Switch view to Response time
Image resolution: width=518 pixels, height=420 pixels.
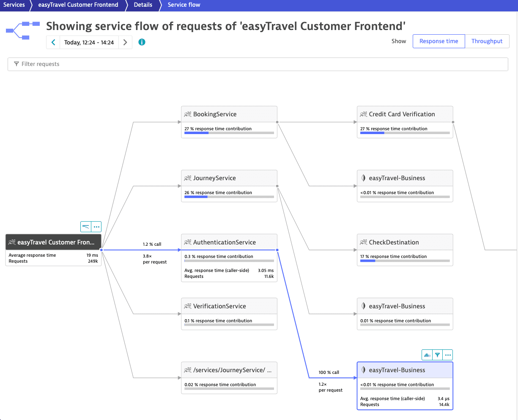point(439,41)
